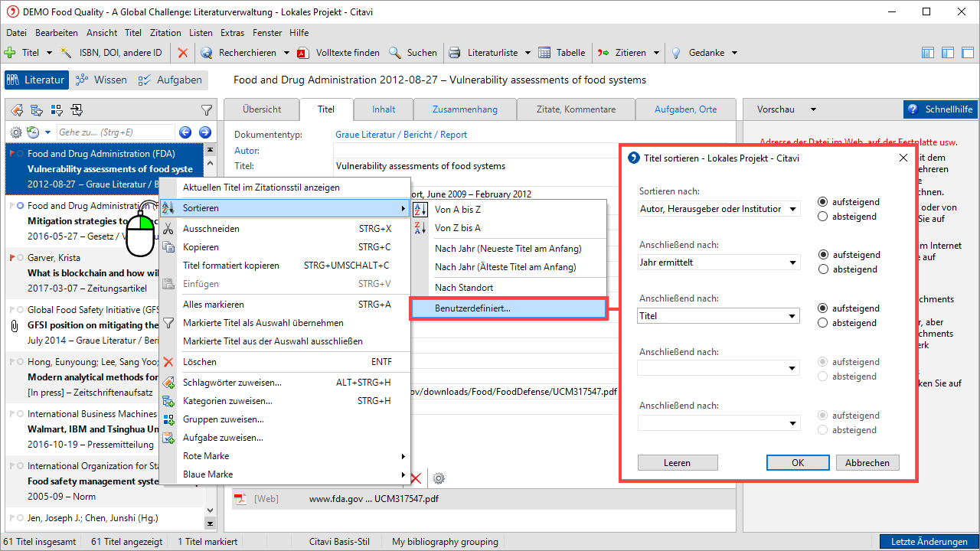Expand the Vorschau dropdown arrow
Screen dimensions: 980x551
point(813,110)
